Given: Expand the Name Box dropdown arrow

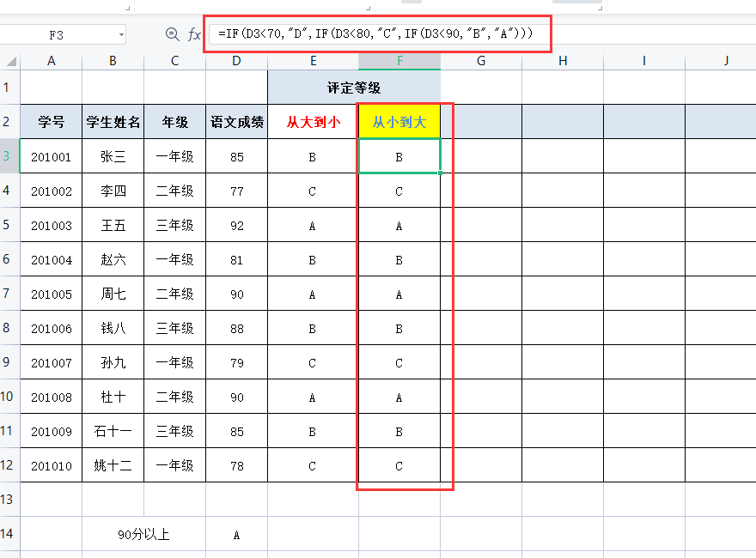Looking at the screenshot, I should (121, 34).
